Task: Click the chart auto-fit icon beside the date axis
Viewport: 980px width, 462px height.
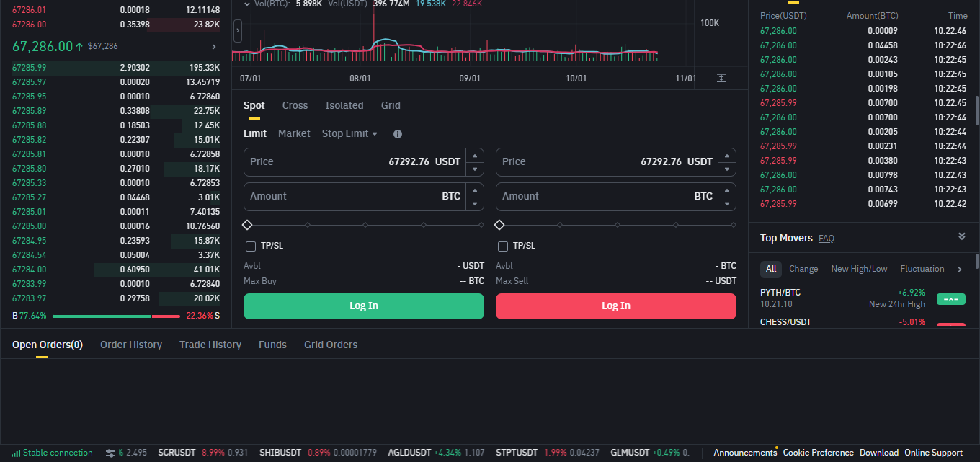Action: (x=721, y=78)
